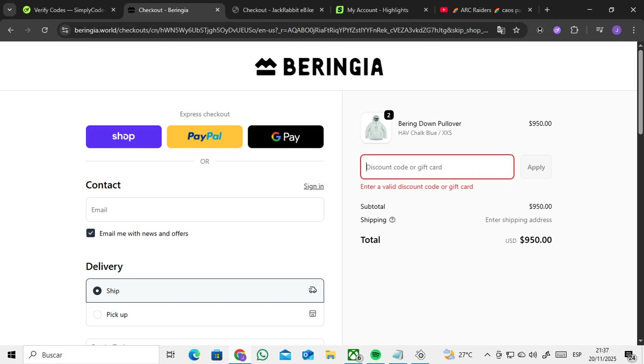The image size is (644, 364).
Task: Go back to previous page
Action: point(11,30)
